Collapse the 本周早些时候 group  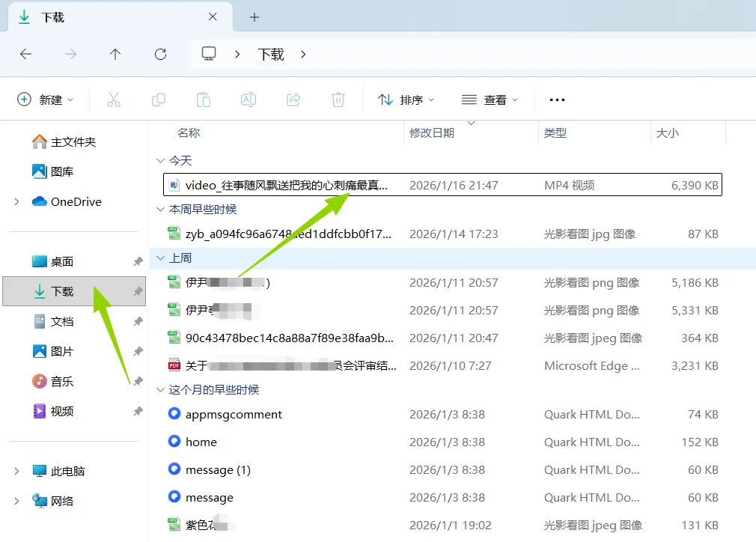click(160, 210)
